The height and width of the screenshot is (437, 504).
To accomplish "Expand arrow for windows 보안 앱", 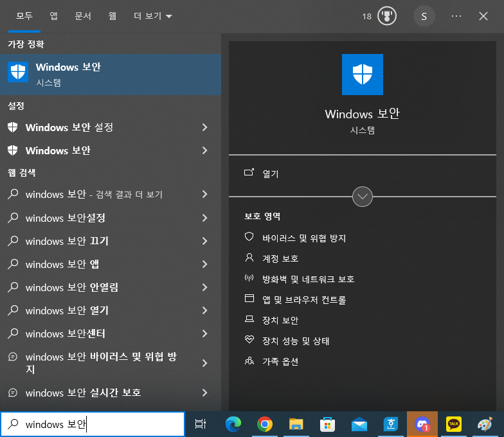I will pyautogui.click(x=204, y=265).
